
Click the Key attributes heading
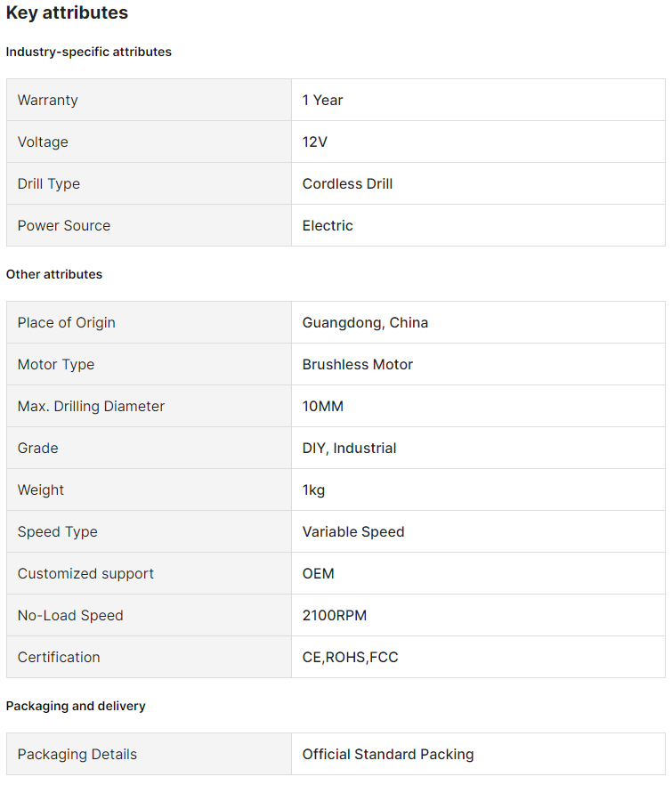67,13
